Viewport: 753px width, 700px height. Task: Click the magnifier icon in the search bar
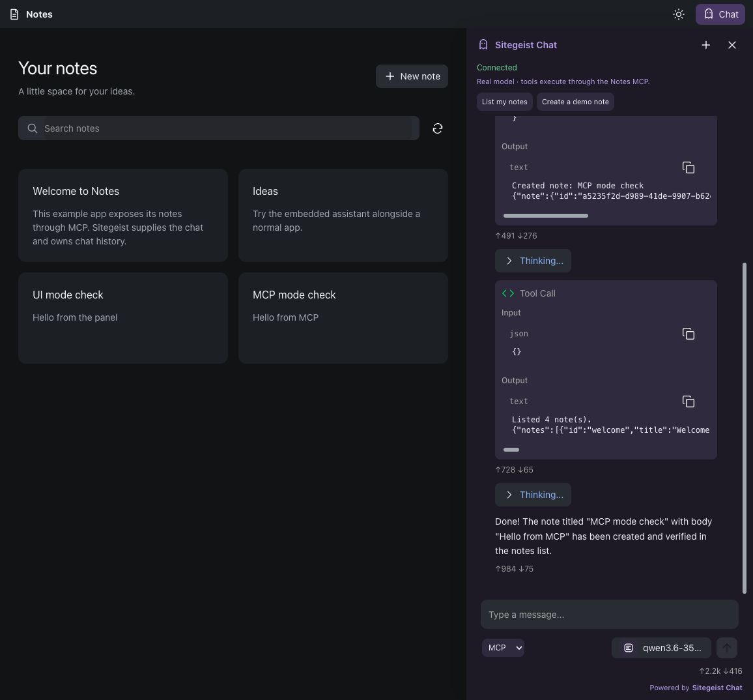click(32, 128)
